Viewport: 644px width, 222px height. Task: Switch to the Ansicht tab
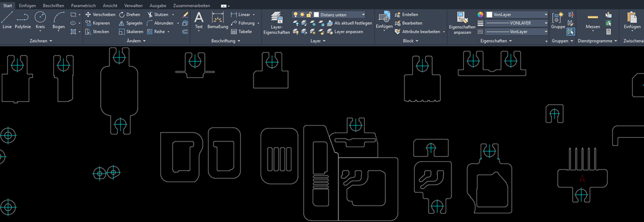point(109,6)
